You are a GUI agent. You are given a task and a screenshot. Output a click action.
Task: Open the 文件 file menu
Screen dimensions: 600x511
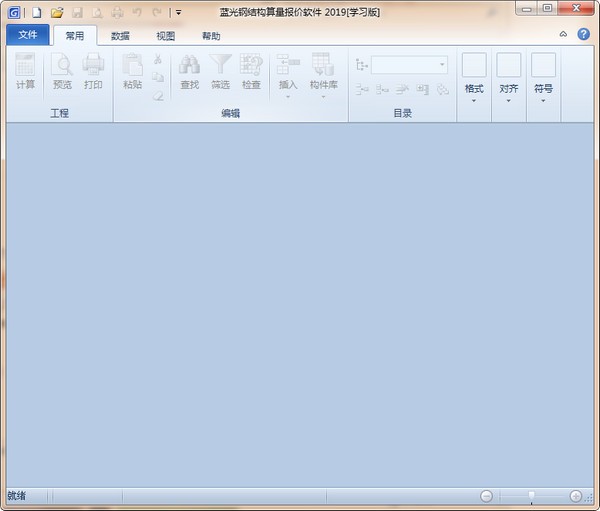(x=27, y=36)
